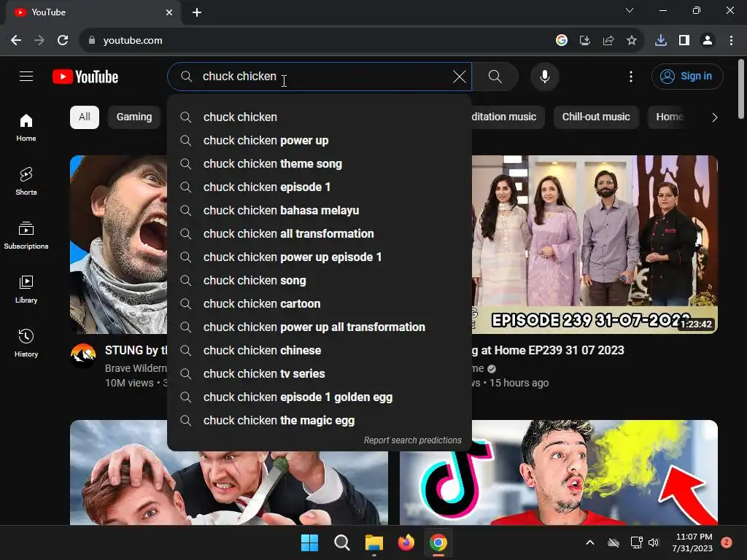Go back with browser back arrow
Viewport: 747px width, 560px height.
click(16, 41)
